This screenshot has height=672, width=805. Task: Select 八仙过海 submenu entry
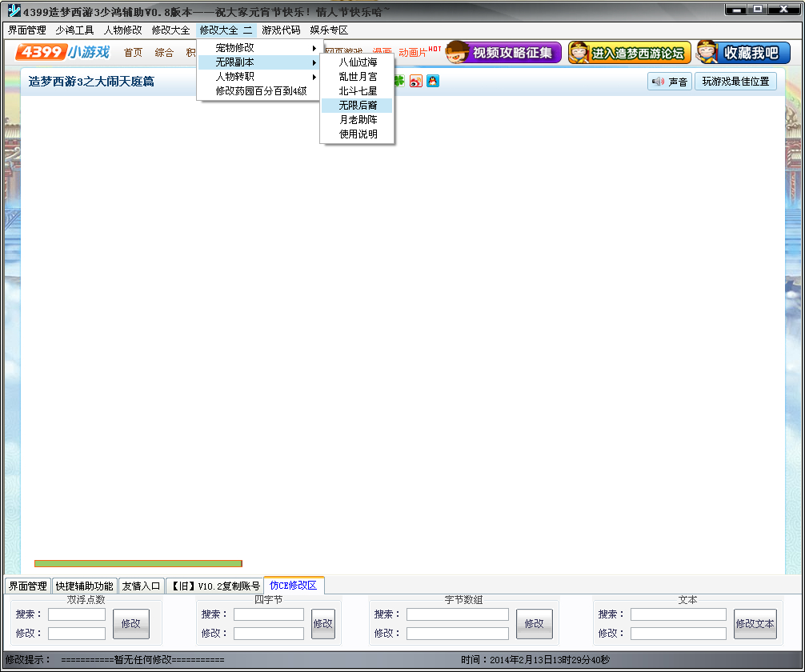(358, 62)
